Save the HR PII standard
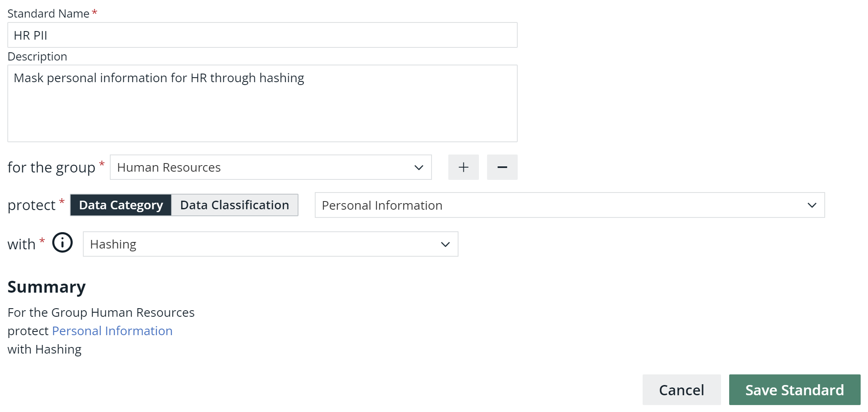Viewport: 868px width, 412px height. 795,390
